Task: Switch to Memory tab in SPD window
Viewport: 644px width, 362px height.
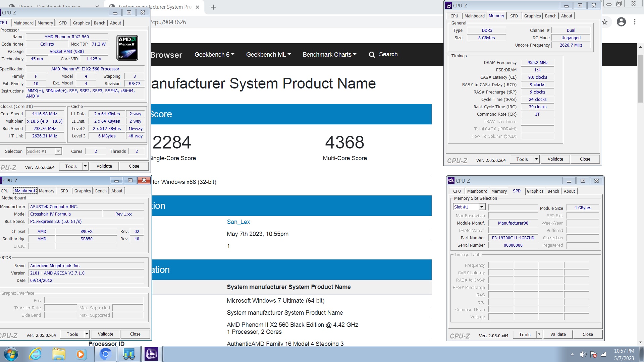Action: click(x=499, y=191)
